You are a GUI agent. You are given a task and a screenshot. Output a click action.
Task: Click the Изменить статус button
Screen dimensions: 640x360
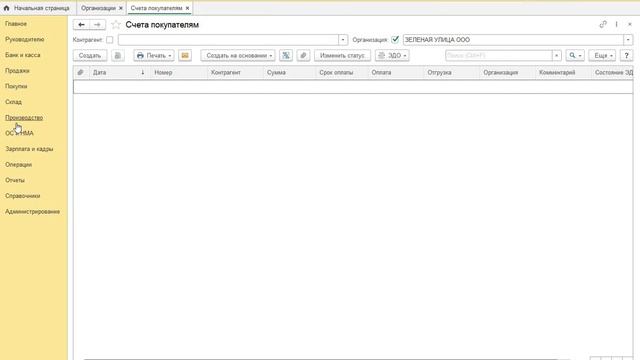pyautogui.click(x=342, y=56)
